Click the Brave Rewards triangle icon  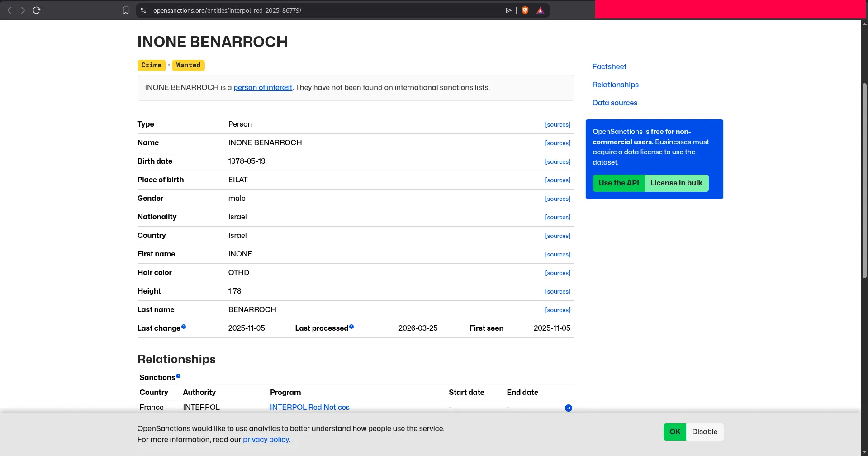click(x=540, y=10)
